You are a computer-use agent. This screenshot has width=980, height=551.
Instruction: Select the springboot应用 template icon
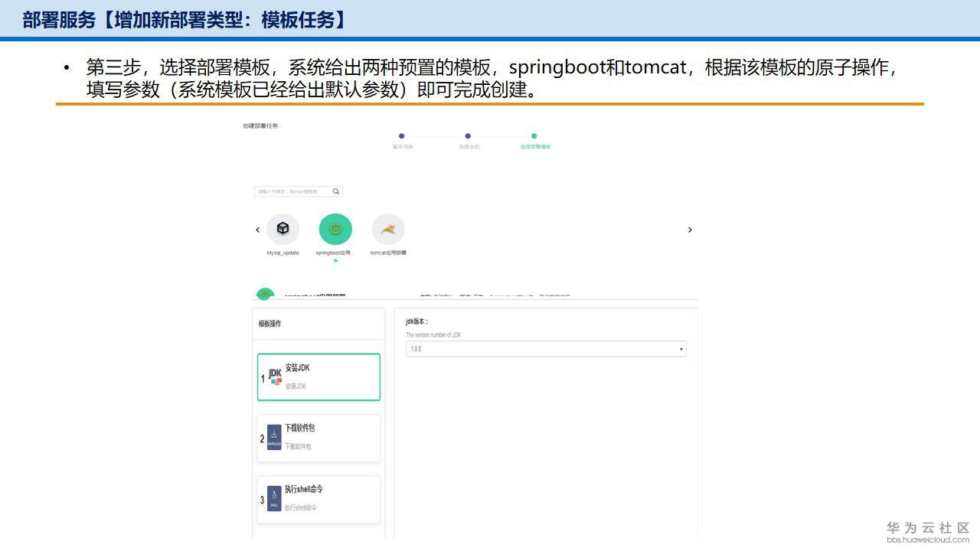tap(335, 230)
